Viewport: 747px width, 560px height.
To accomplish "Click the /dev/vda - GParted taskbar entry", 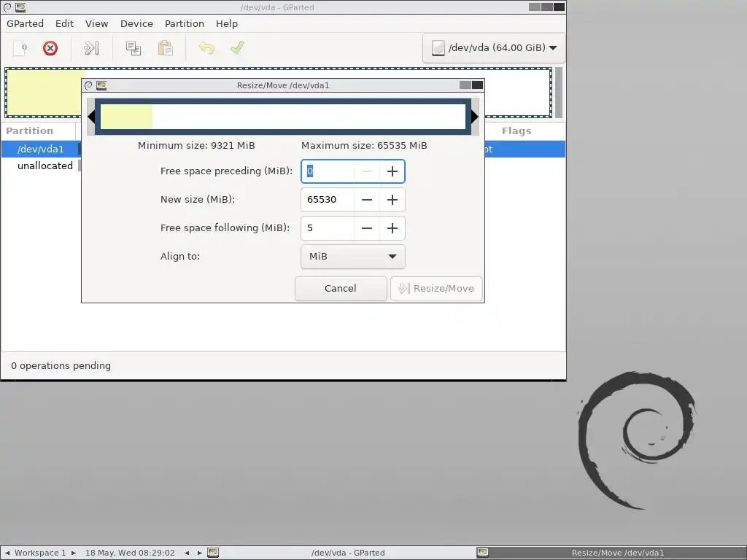I will click(x=341, y=553).
